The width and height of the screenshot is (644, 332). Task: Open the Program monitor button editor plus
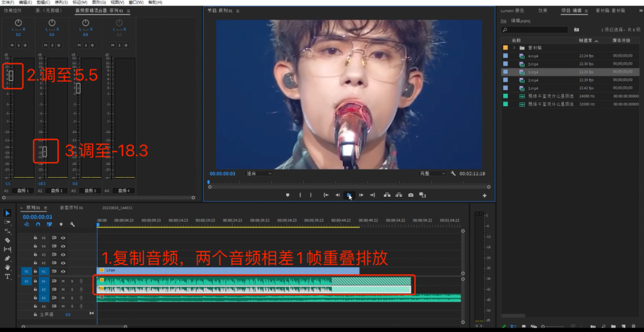pyautogui.click(x=484, y=196)
